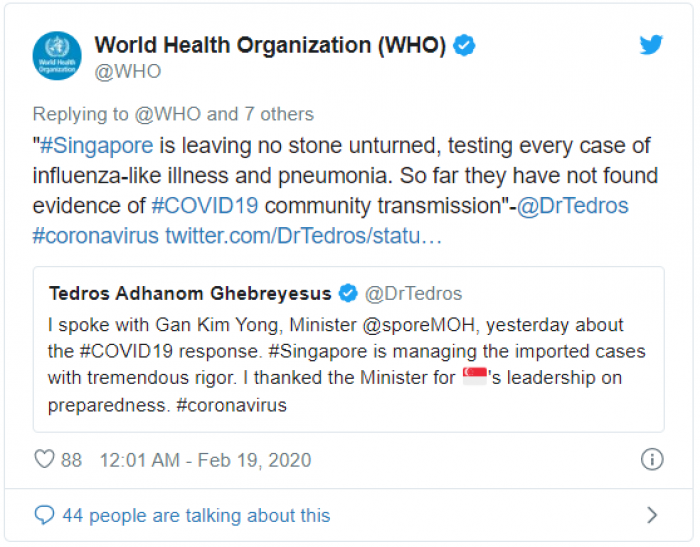Open the @WHO handle under the name

click(128, 71)
